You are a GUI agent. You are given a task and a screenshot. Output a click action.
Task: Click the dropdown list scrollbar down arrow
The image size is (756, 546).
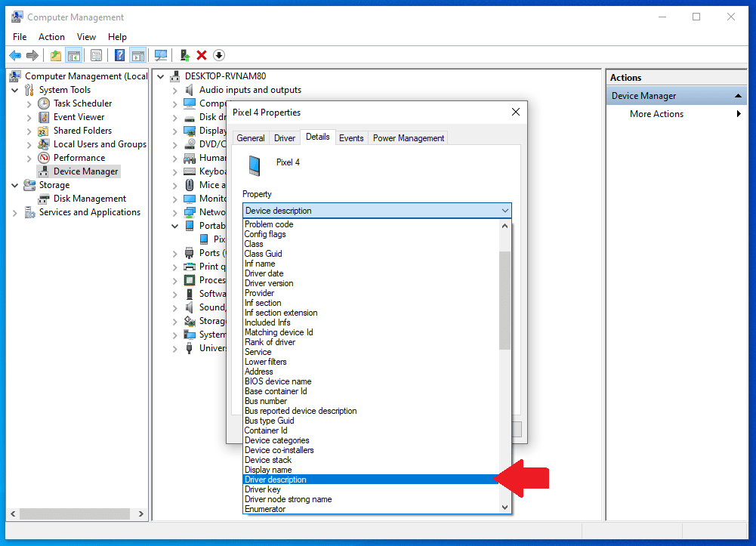pyautogui.click(x=505, y=507)
